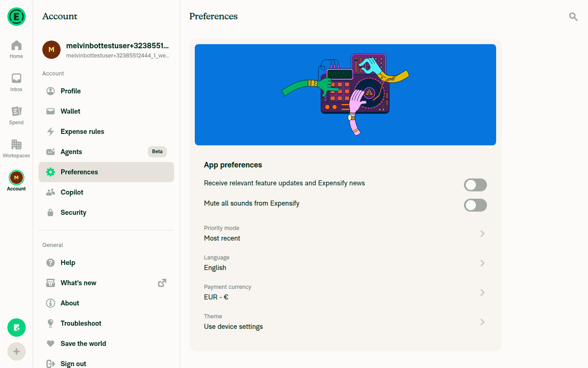Open Troubleshoot label
Viewport: 588px width, 368px height.
pyautogui.click(x=81, y=323)
